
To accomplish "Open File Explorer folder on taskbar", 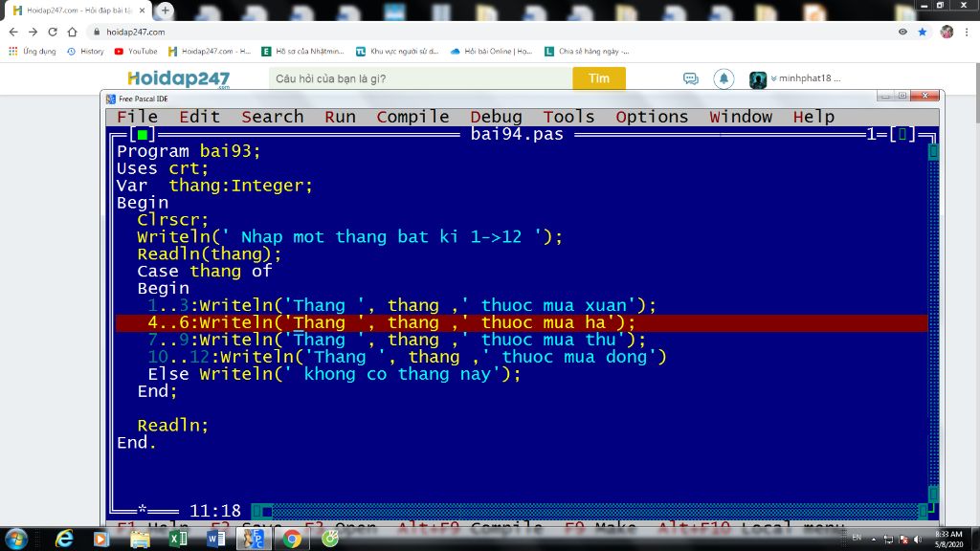I will tap(140, 539).
